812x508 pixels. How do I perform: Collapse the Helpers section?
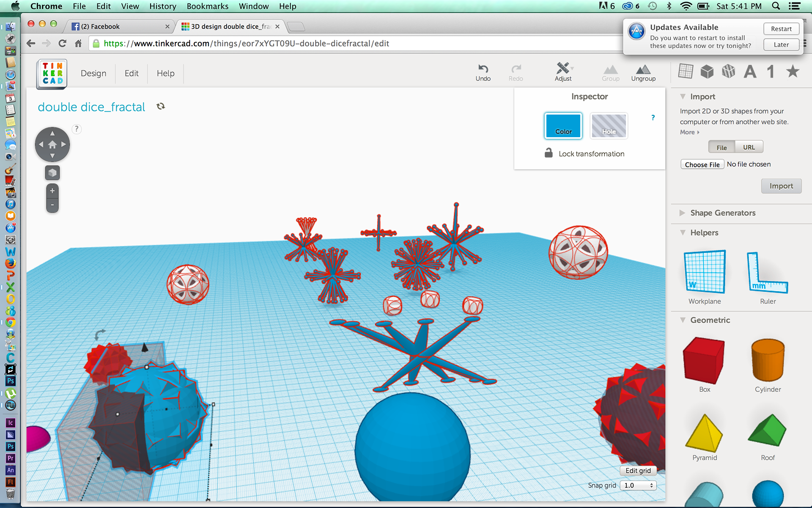point(683,232)
